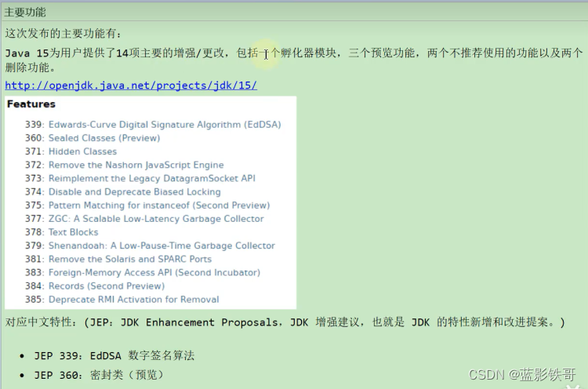Viewport: 588px width, 389px height.
Task: Click the paragraph starting with Java 15为用户提供了14项
Action: point(294,60)
